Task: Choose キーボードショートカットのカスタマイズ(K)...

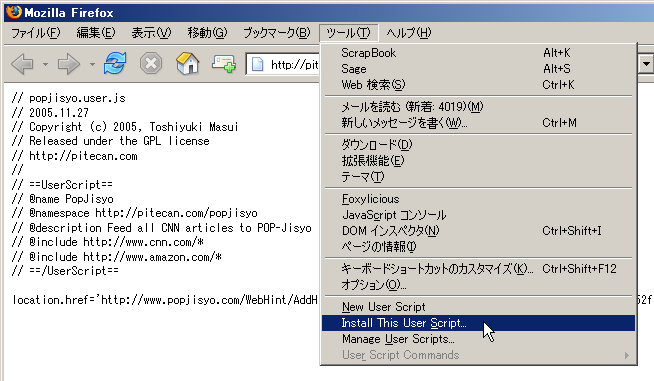Action: (478, 269)
